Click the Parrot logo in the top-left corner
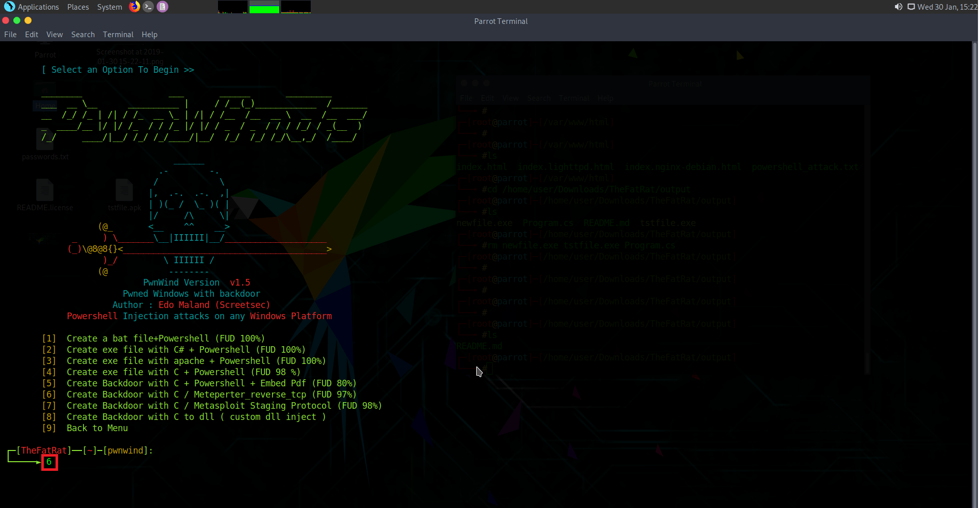 click(8, 7)
